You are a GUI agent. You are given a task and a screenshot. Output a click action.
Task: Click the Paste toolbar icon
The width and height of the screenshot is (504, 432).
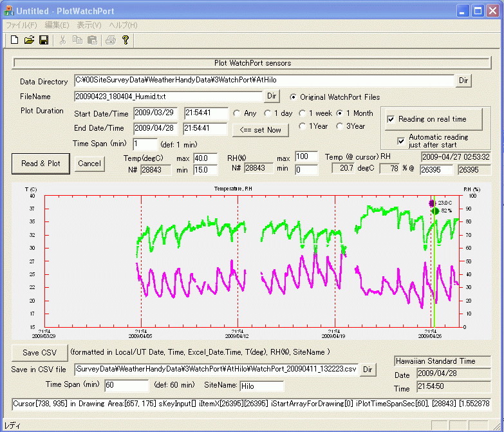coord(92,40)
